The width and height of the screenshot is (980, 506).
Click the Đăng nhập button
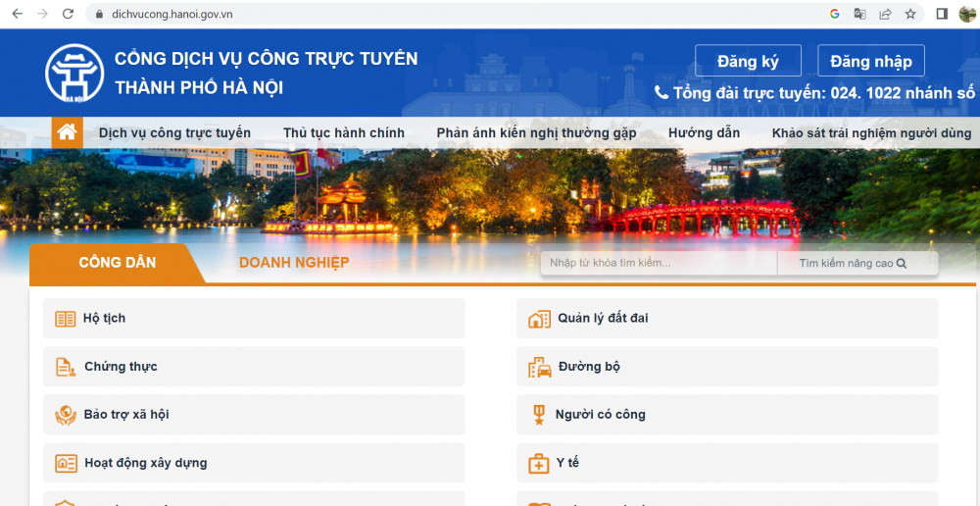click(870, 61)
